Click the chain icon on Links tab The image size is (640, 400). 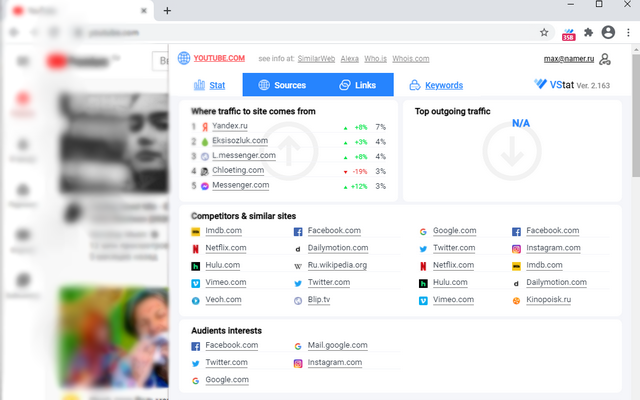[x=345, y=85]
